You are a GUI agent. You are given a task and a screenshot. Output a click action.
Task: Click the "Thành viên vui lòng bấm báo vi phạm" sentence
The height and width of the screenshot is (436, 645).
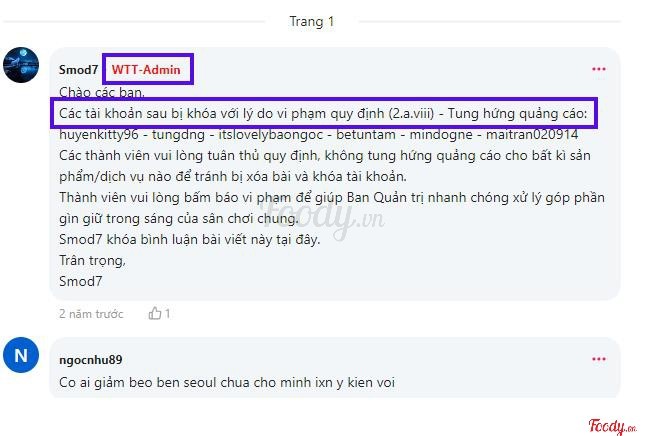(x=332, y=208)
